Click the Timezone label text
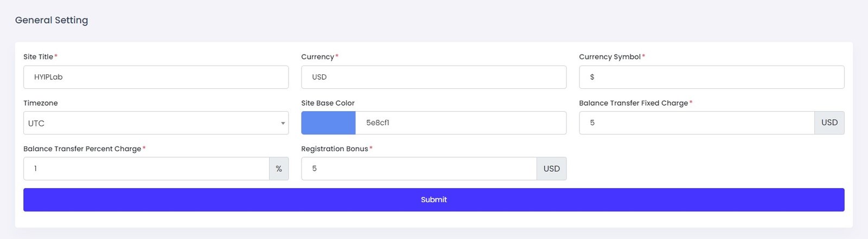The image size is (868, 239). click(x=41, y=103)
